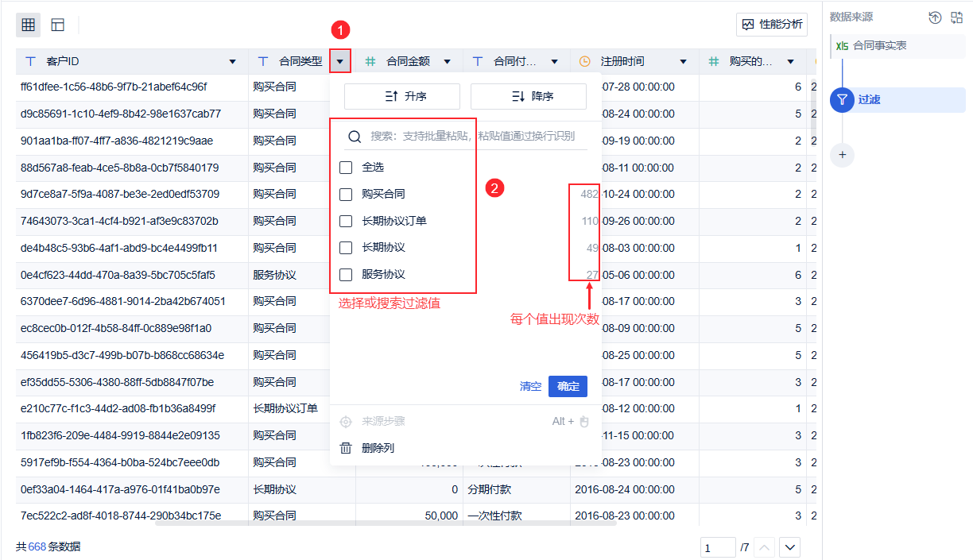Click cell 1fb823f6-209e-4484-9919-8844e2e09135
The width and height of the screenshot is (973, 560).
[132, 435]
